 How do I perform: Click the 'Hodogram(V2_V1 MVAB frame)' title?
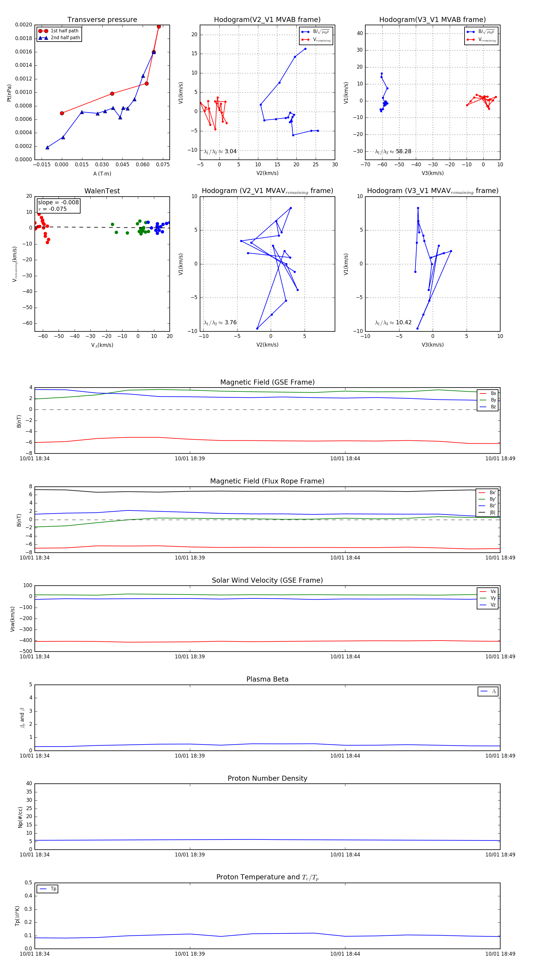pos(267,20)
